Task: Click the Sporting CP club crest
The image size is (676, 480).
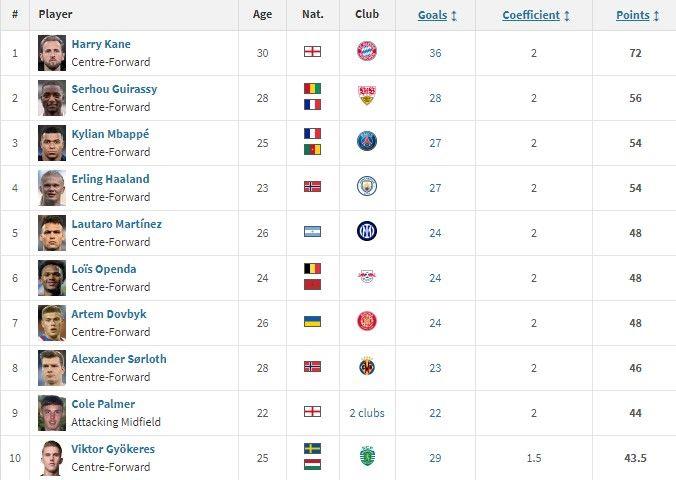Action: (x=367, y=457)
